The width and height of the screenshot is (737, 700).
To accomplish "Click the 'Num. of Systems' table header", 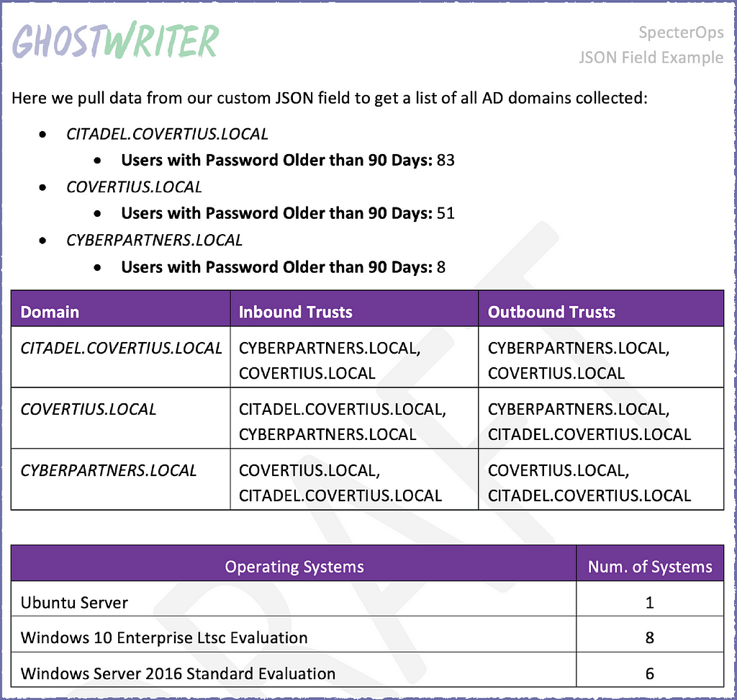I will pos(650,563).
